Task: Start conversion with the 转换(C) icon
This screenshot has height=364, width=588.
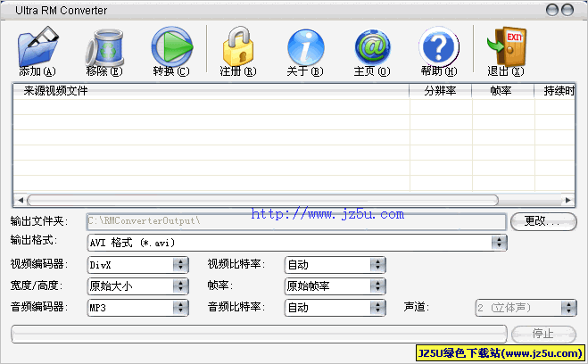Action: pyautogui.click(x=171, y=46)
